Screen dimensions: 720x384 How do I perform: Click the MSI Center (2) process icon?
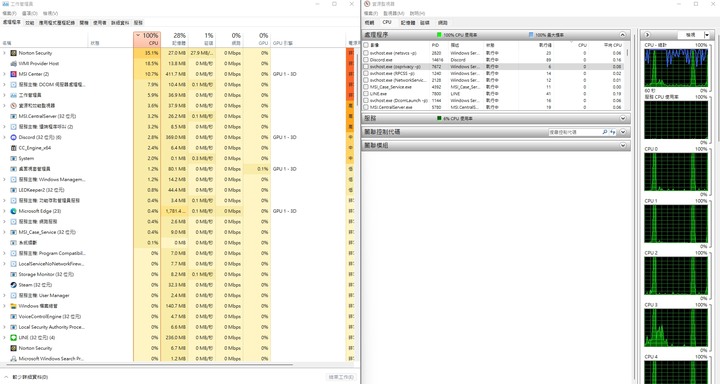click(x=13, y=74)
